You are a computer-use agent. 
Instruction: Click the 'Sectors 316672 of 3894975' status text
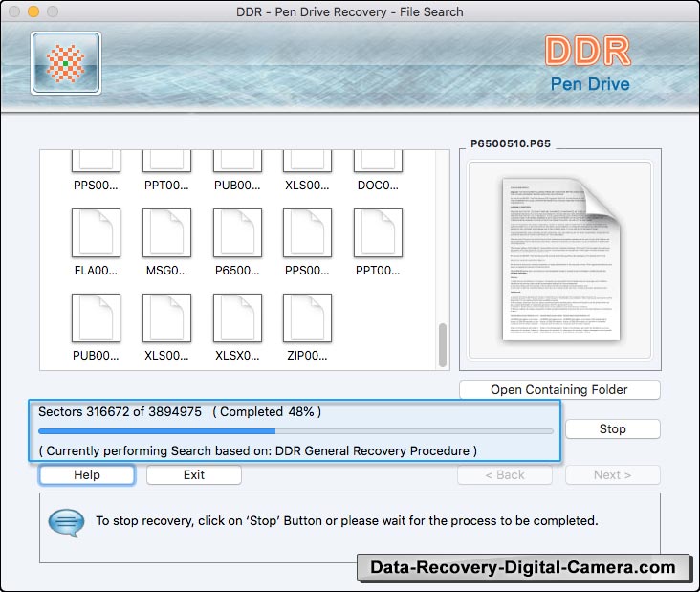[x=120, y=411]
